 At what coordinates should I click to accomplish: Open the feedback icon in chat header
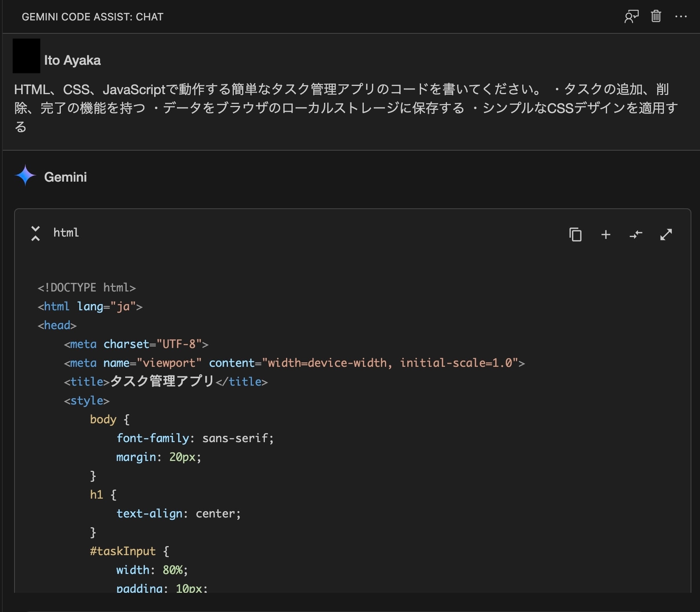631,16
